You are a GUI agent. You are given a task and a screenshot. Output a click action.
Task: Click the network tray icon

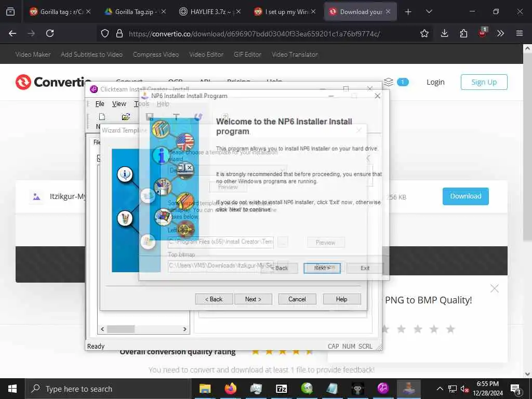[453, 389]
